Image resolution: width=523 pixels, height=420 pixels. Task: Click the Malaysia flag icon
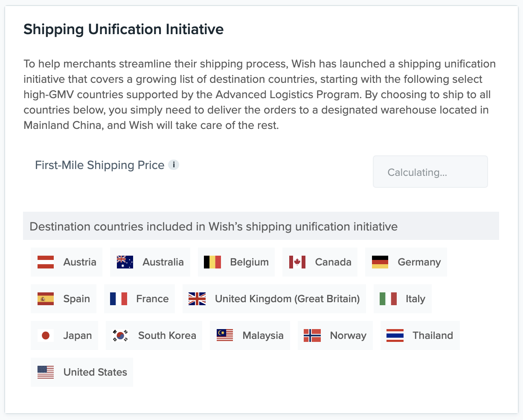(225, 335)
